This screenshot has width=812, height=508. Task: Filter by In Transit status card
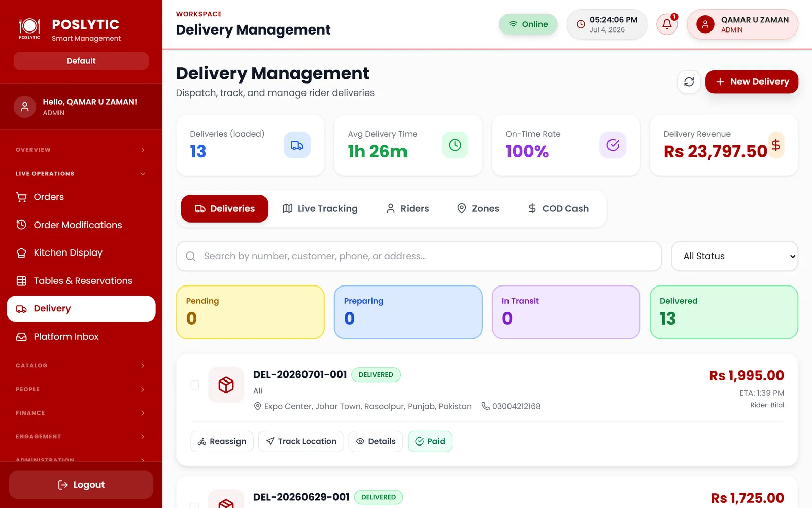coord(566,312)
